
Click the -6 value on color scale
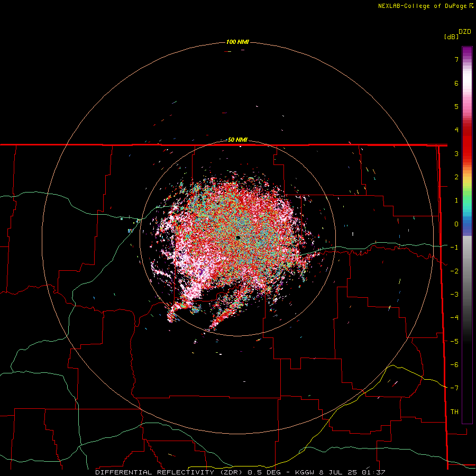(454, 365)
